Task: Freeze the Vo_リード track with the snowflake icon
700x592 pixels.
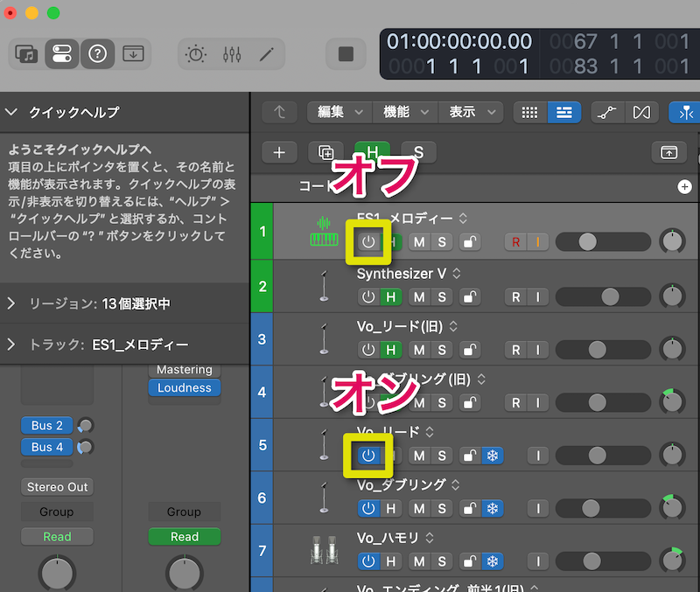Action: pyautogui.click(x=493, y=456)
